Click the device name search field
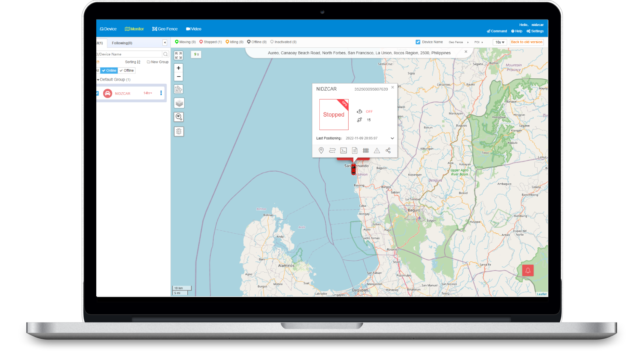This screenshot has width=644, height=351. click(x=129, y=54)
